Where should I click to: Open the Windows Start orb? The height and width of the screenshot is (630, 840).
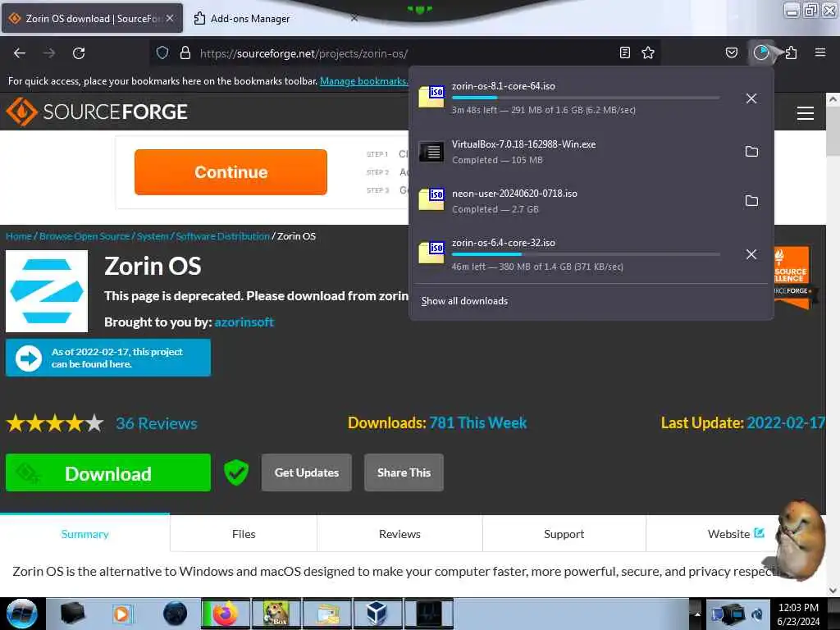pos(22,614)
